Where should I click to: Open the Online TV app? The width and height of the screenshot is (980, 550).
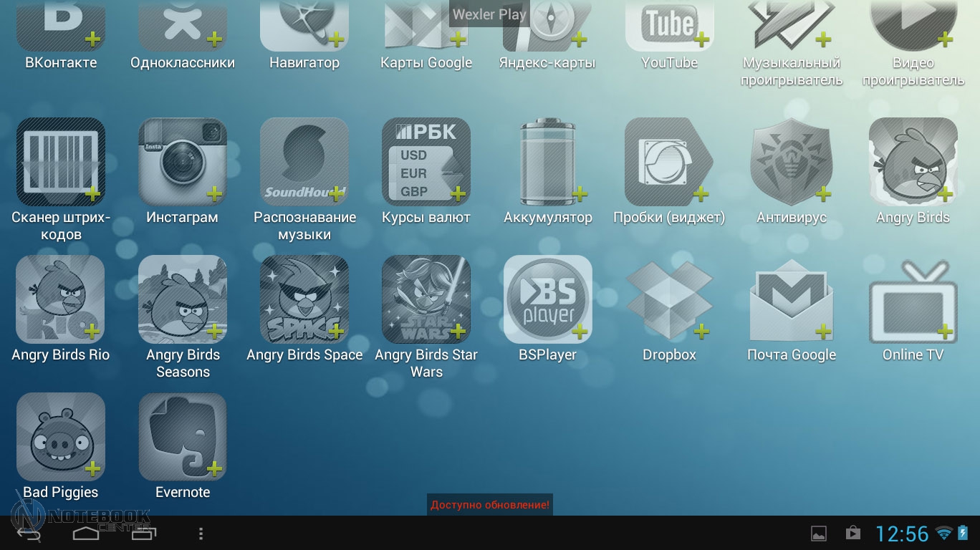913,299
